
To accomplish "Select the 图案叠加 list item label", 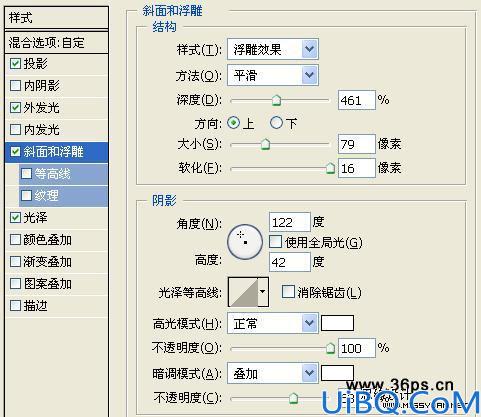I will (47, 284).
